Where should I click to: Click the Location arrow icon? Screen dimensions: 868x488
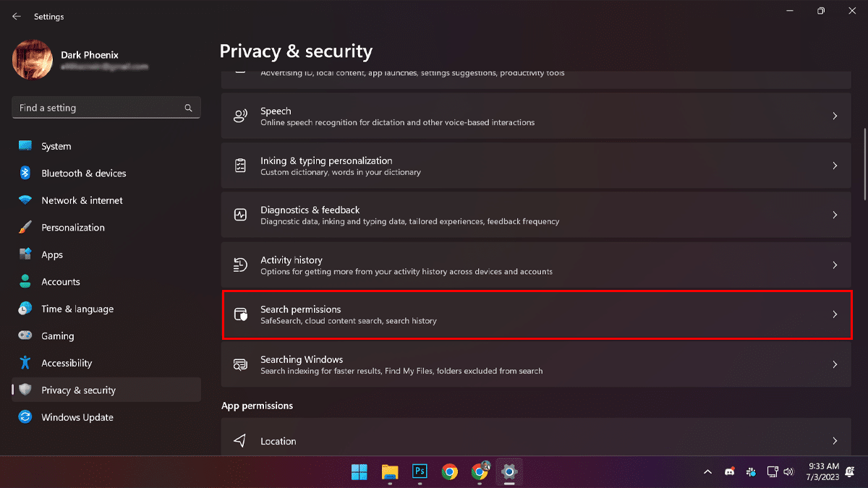240,441
